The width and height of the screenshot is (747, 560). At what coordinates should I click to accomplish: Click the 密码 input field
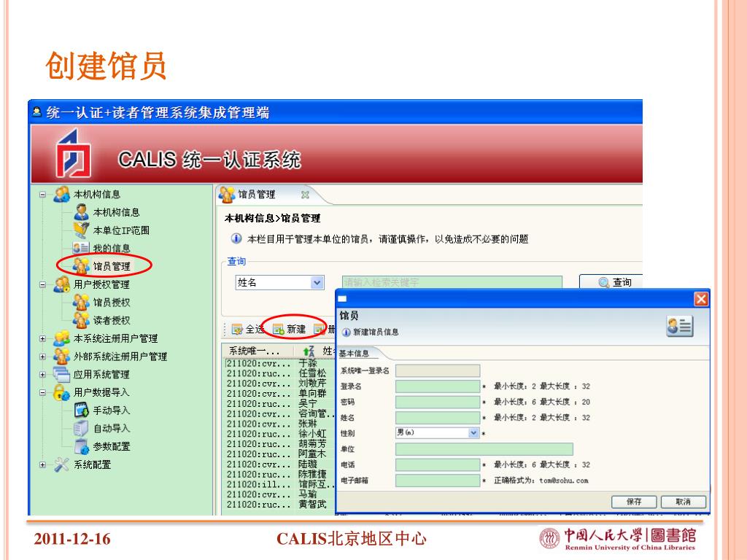click(x=438, y=402)
